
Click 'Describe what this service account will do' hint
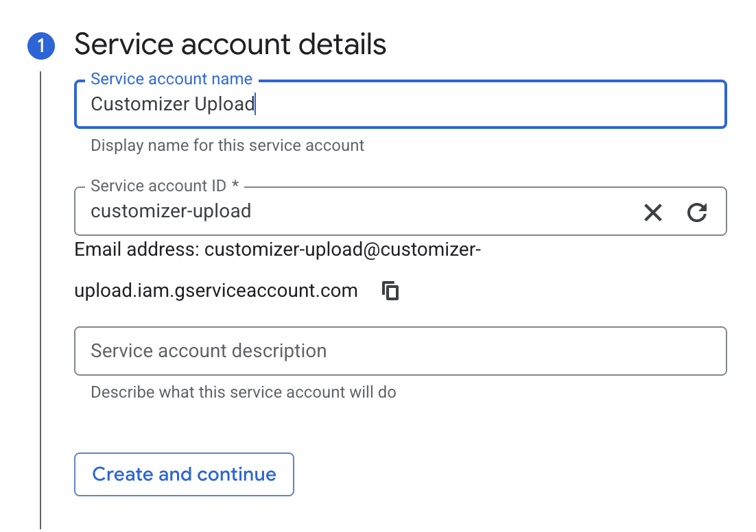(243, 393)
